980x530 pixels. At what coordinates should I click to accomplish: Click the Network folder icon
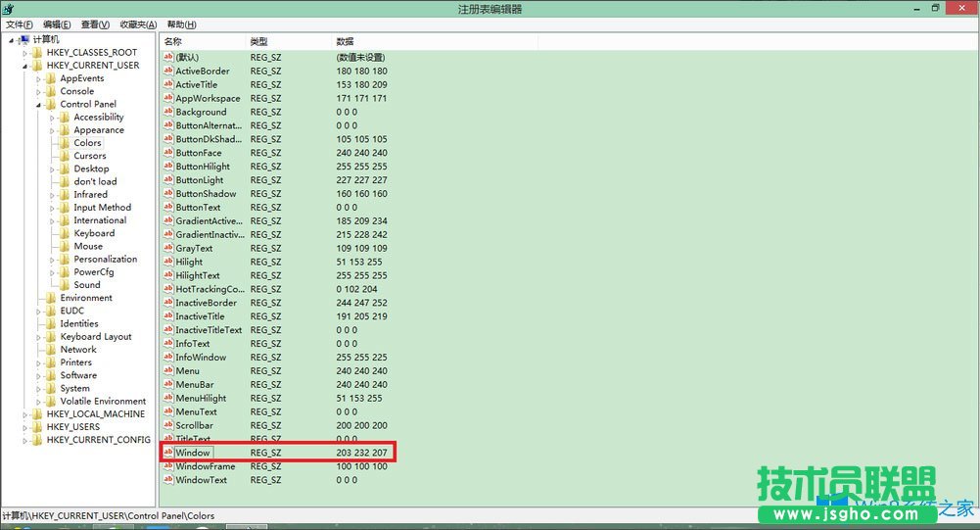(51, 350)
